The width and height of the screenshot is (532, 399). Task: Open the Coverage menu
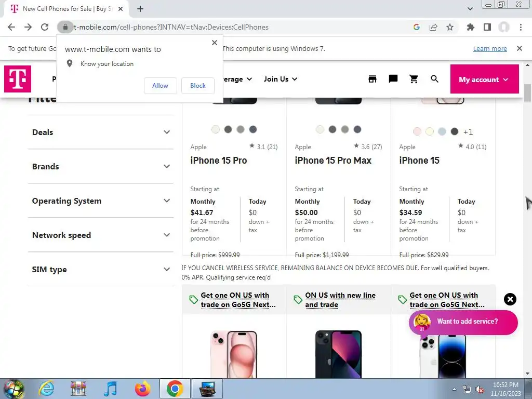237,79
